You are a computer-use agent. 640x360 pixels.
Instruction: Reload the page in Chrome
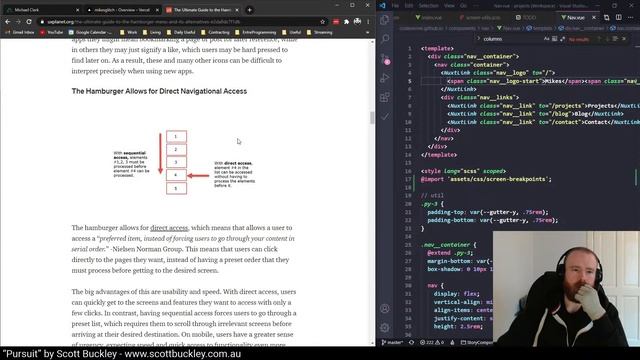[x=29, y=22]
